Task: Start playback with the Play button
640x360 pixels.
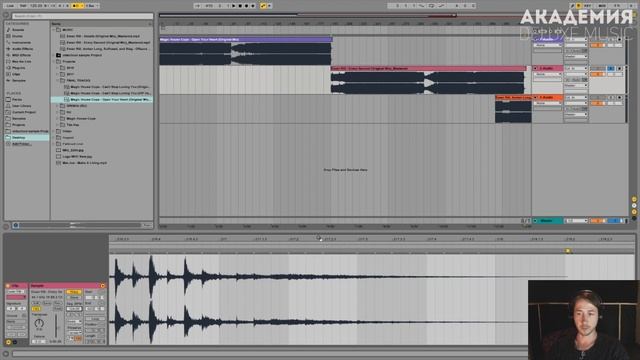Action: [234, 6]
